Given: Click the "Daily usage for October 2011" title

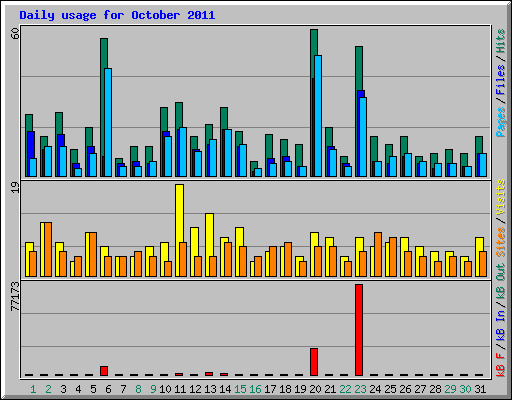Looking at the screenshot, I should [117, 15].
